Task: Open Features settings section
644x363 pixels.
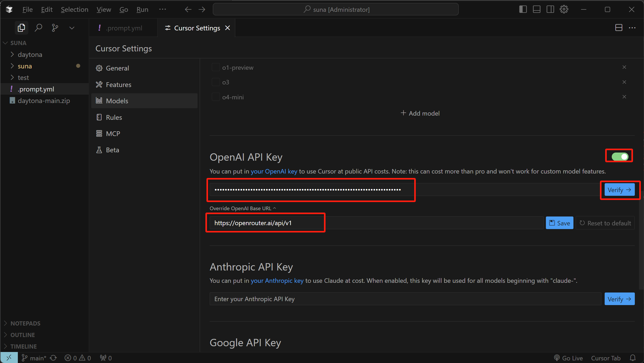Action: click(x=144, y=85)
